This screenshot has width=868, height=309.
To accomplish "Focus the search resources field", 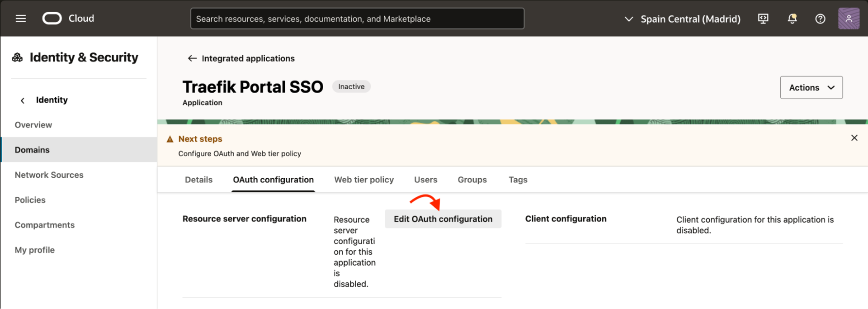I will [x=357, y=19].
